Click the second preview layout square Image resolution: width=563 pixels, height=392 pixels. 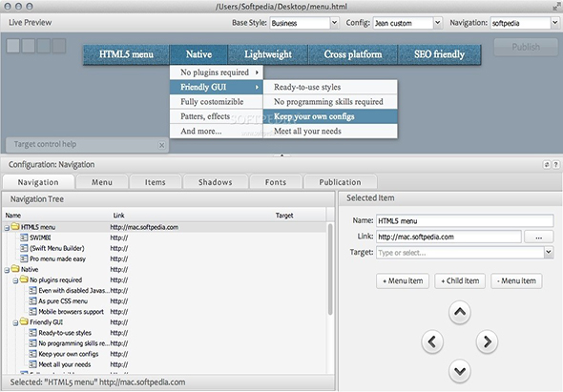coord(29,46)
